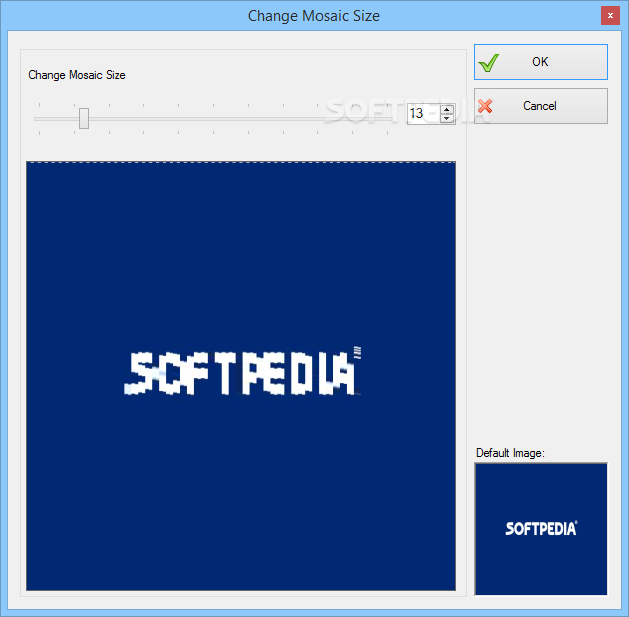The height and width of the screenshot is (617, 629).
Task: Increase mosaic size with up spinner arrow
Action: (446, 109)
